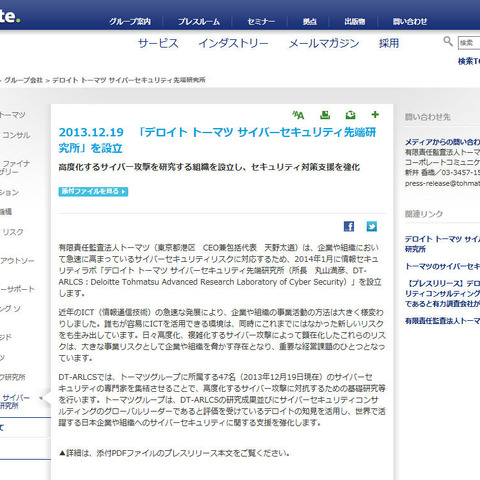
Task: Click the 添付ファイルを見る button
Action: coord(93,191)
